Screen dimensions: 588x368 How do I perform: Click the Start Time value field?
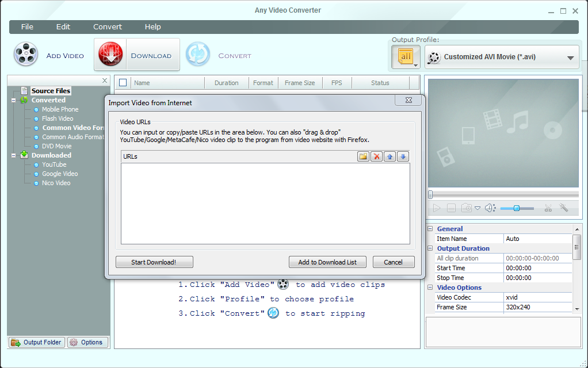(x=537, y=268)
